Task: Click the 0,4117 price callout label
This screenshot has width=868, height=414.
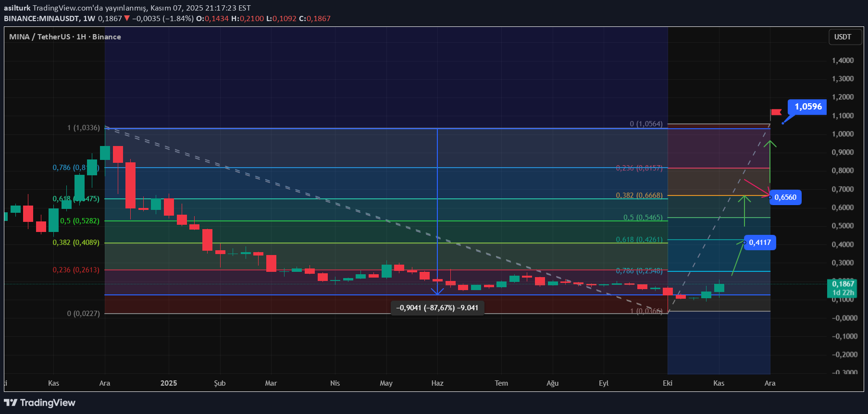Action: pyautogui.click(x=759, y=243)
